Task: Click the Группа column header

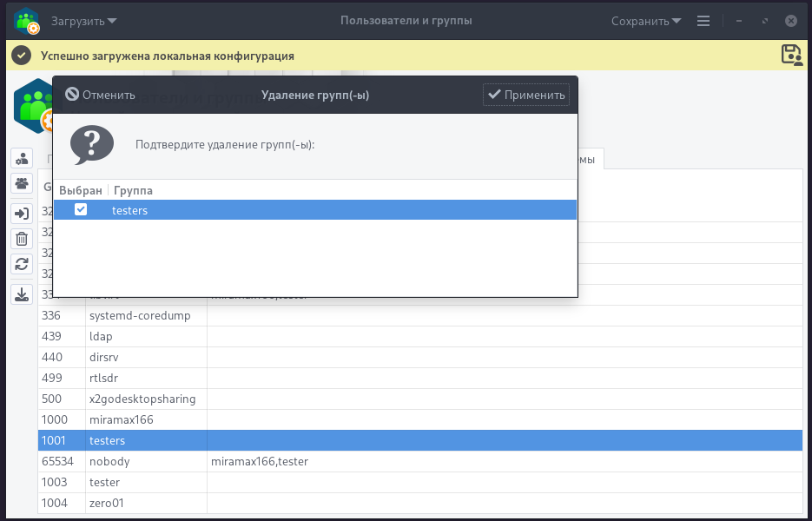Action: [x=133, y=190]
